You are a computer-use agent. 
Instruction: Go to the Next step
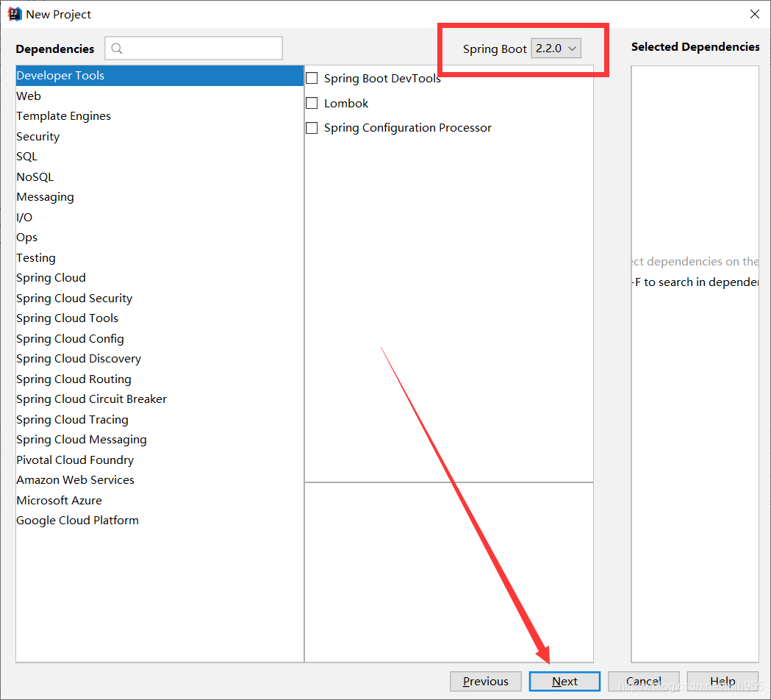tap(564, 682)
